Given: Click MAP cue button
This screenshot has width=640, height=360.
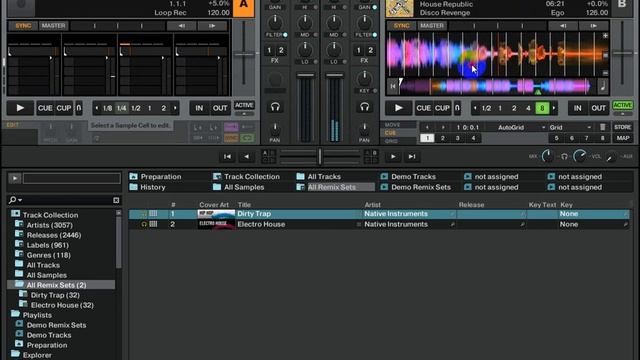Looking at the screenshot, I should [622, 138].
